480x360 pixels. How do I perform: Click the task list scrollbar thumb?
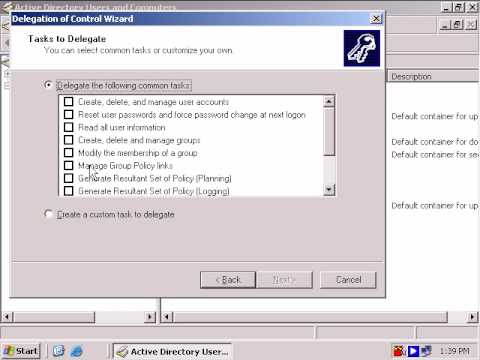point(329,132)
